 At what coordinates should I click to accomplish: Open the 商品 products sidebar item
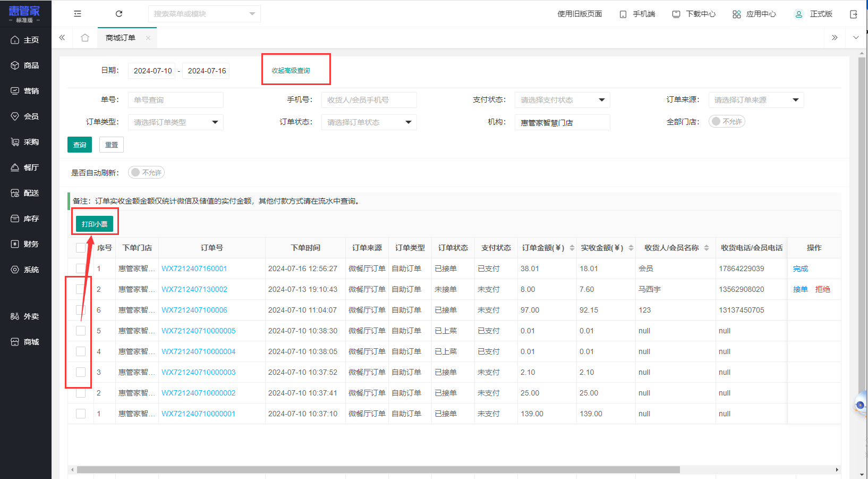25,65
